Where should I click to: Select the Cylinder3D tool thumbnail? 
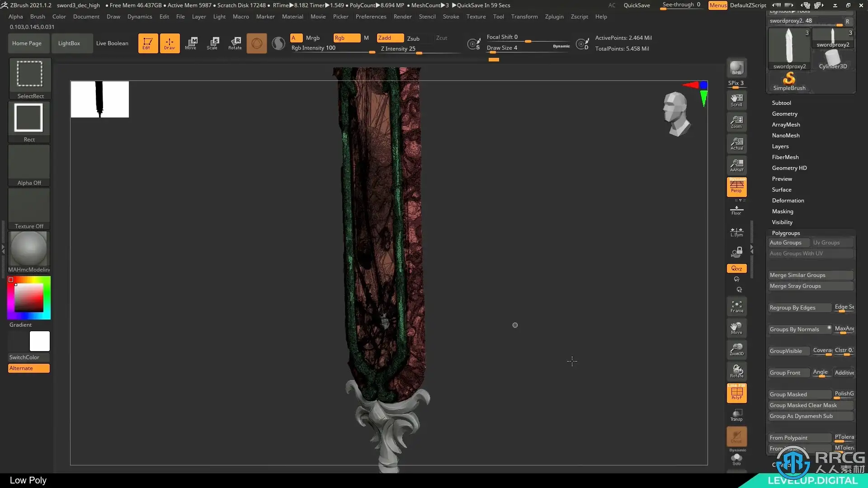pos(833,59)
